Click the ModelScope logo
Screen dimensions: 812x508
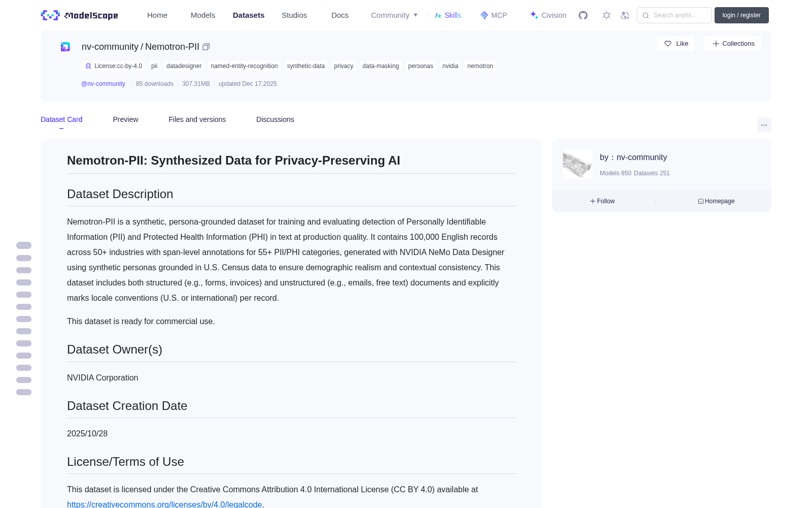(x=79, y=15)
